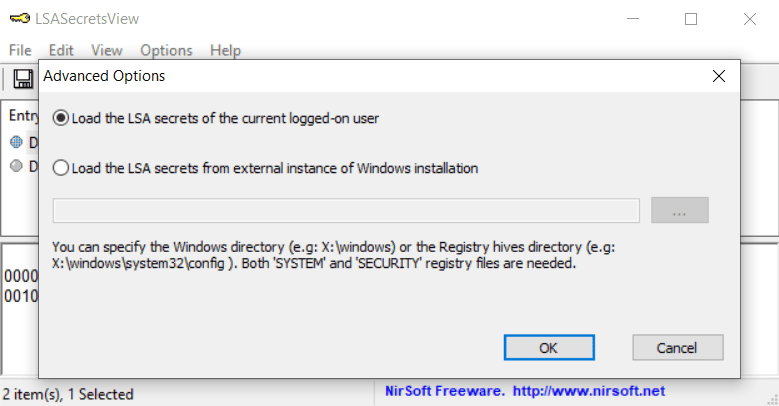Screen dimensions: 779x406
Task: Open the Options menu
Action: (166, 50)
